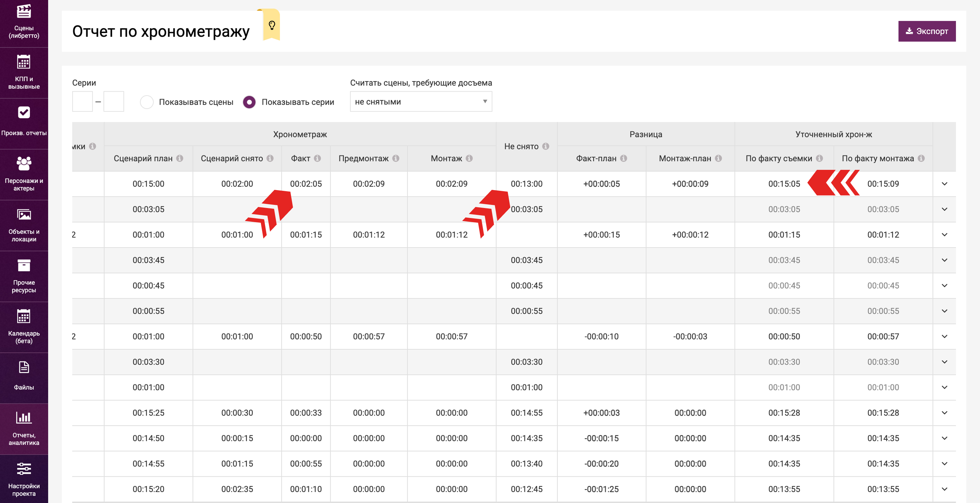The width and height of the screenshot is (980, 503).
Task: Open Календарь (бета) sidebar icon
Action: pyautogui.click(x=24, y=317)
